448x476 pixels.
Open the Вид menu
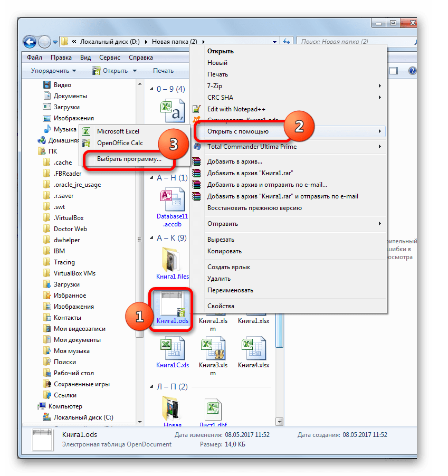85,58
